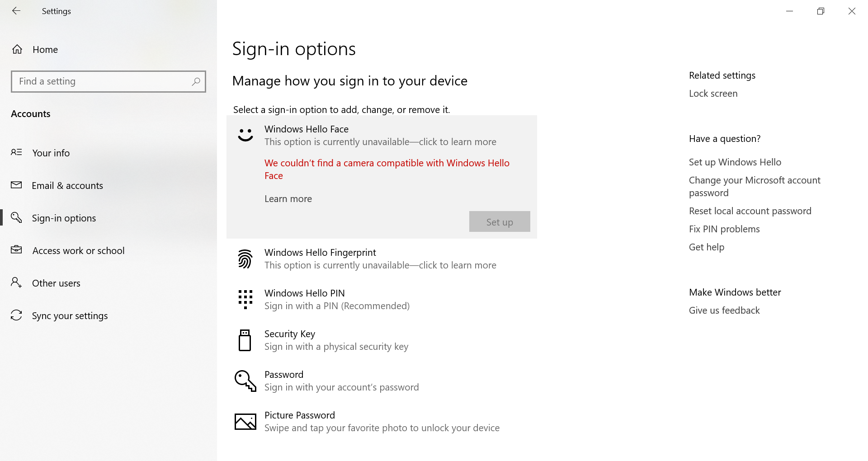Viewport: 868px width, 461px height.
Task: Focus the Find a setting search box
Action: (108, 81)
